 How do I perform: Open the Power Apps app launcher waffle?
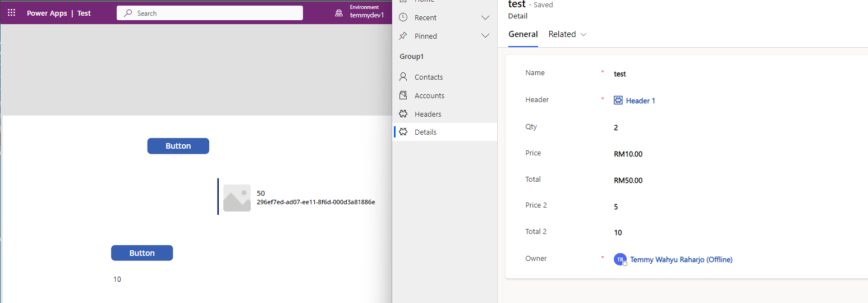click(x=11, y=13)
